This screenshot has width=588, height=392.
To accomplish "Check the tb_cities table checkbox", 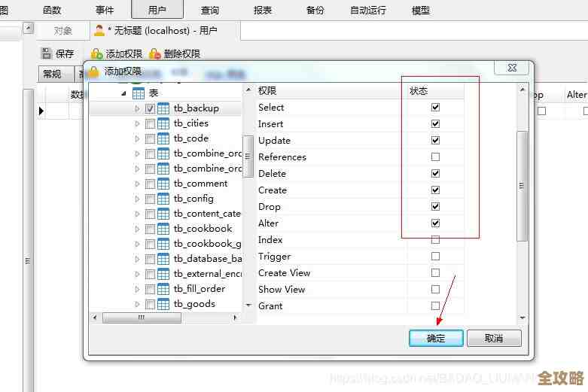I will point(150,123).
